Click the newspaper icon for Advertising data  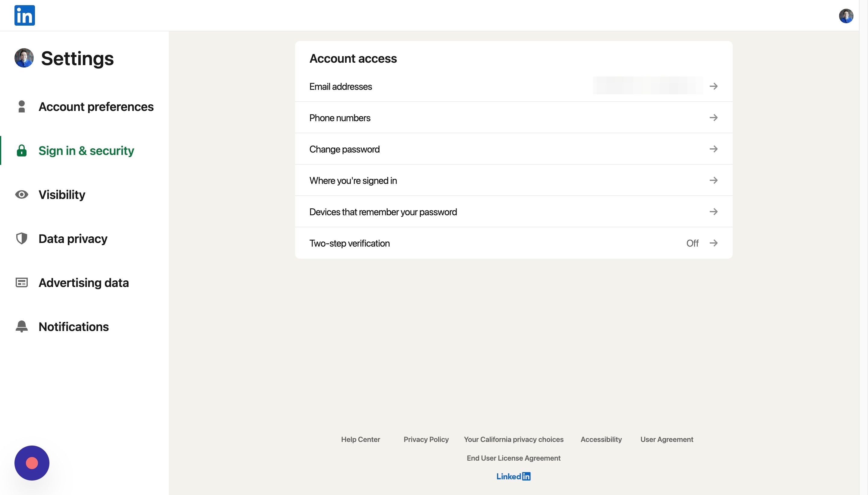coord(21,282)
